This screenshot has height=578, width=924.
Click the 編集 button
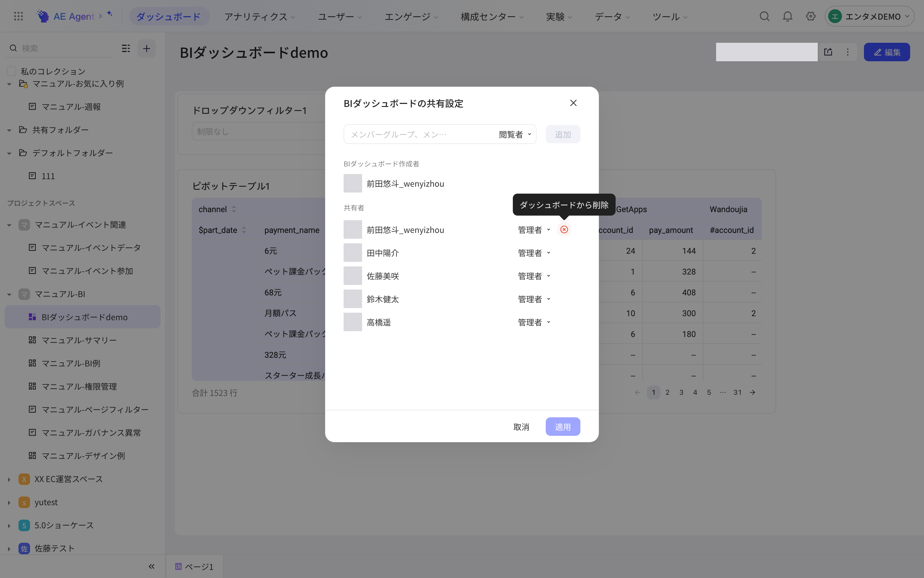886,52
